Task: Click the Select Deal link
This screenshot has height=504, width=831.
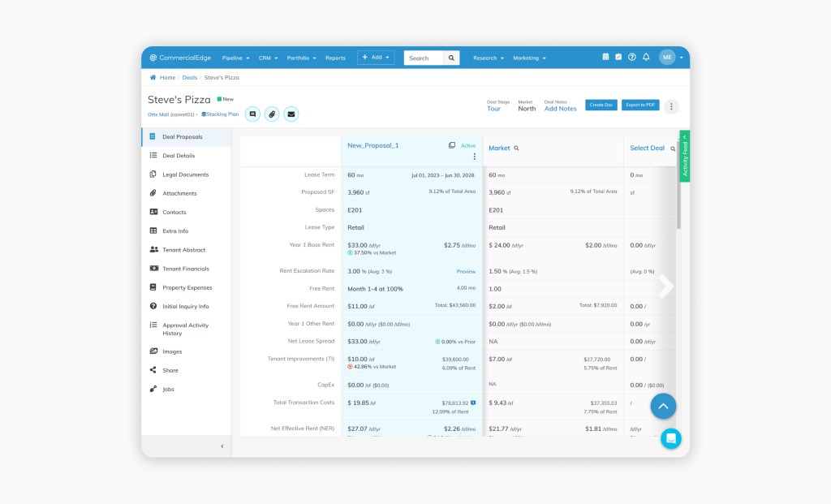Action: pyautogui.click(x=647, y=149)
